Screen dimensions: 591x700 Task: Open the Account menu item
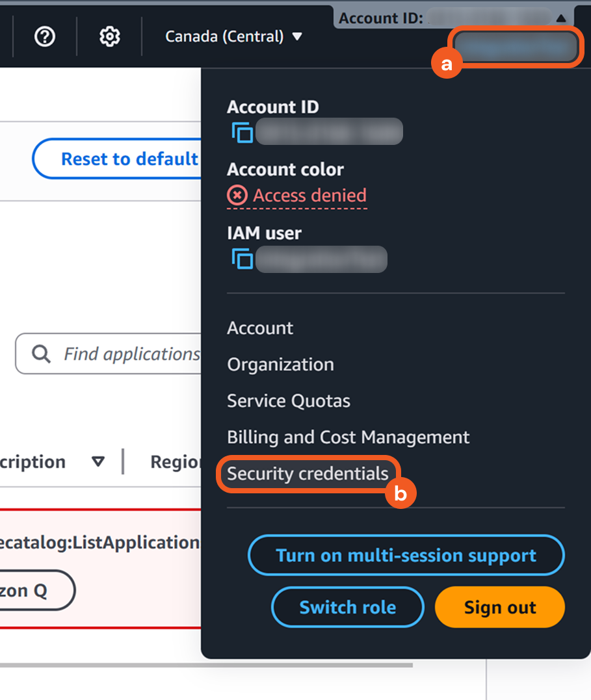[x=260, y=328]
